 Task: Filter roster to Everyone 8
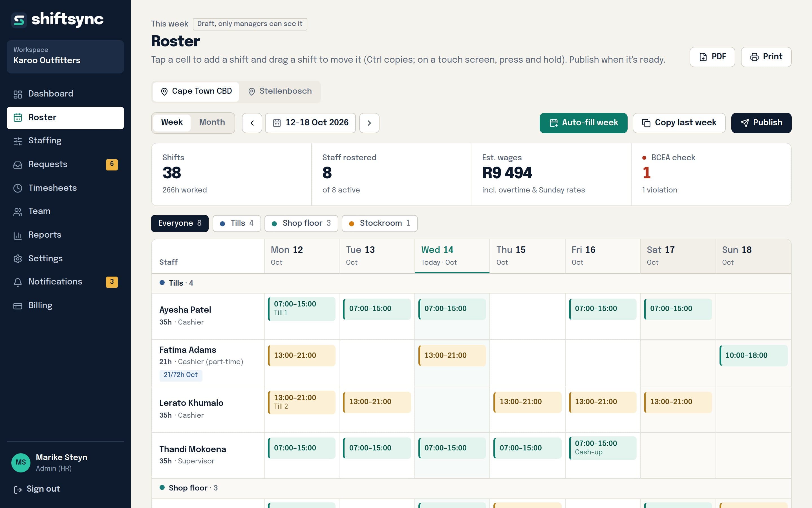click(x=180, y=224)
